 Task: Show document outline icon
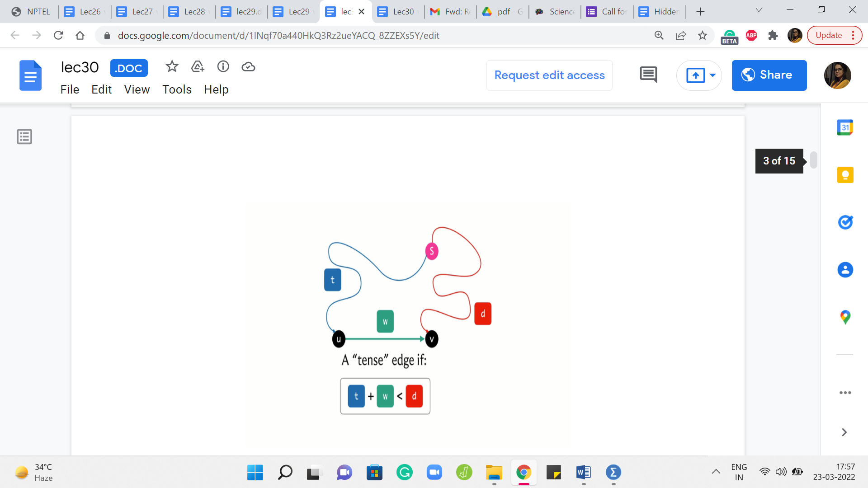[24, 136]
